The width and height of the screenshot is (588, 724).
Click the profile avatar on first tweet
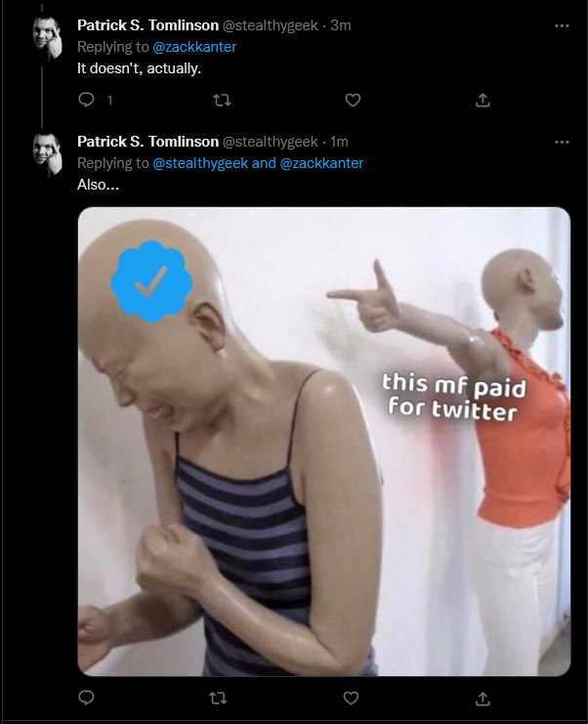tap(47, 38)
